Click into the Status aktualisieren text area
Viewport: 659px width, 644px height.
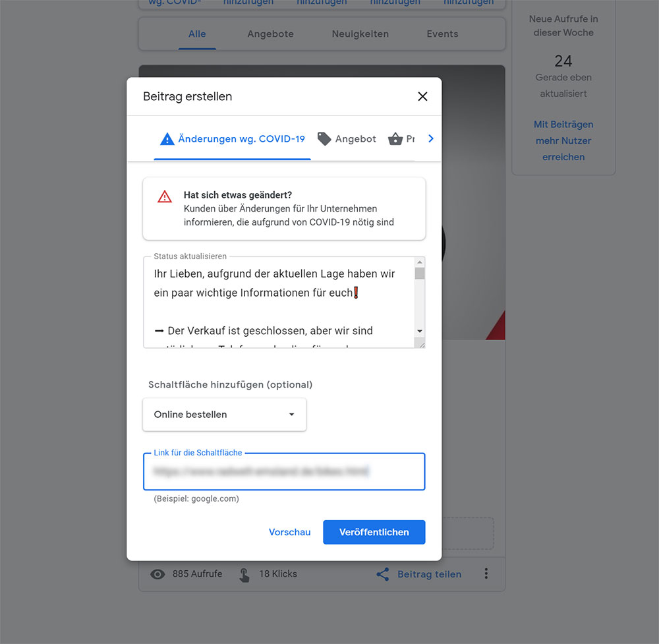click(x=279, y=303)
